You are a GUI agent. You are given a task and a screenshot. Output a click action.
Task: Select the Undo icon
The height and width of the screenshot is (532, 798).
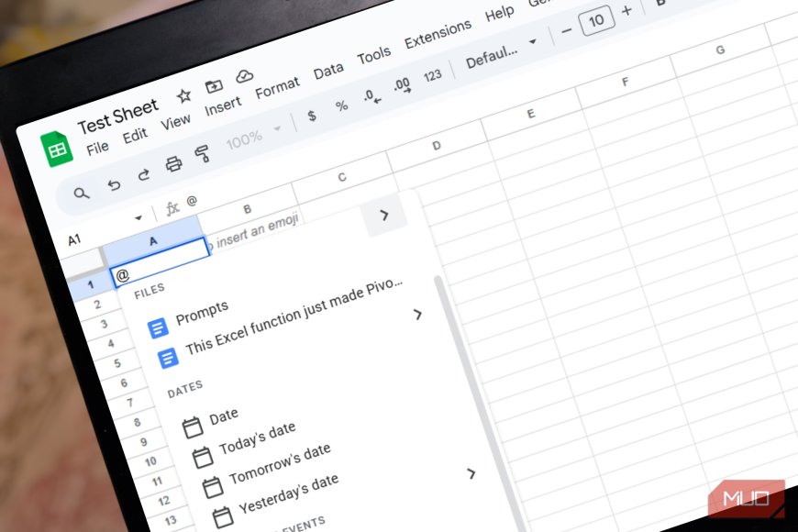(114, 183)
